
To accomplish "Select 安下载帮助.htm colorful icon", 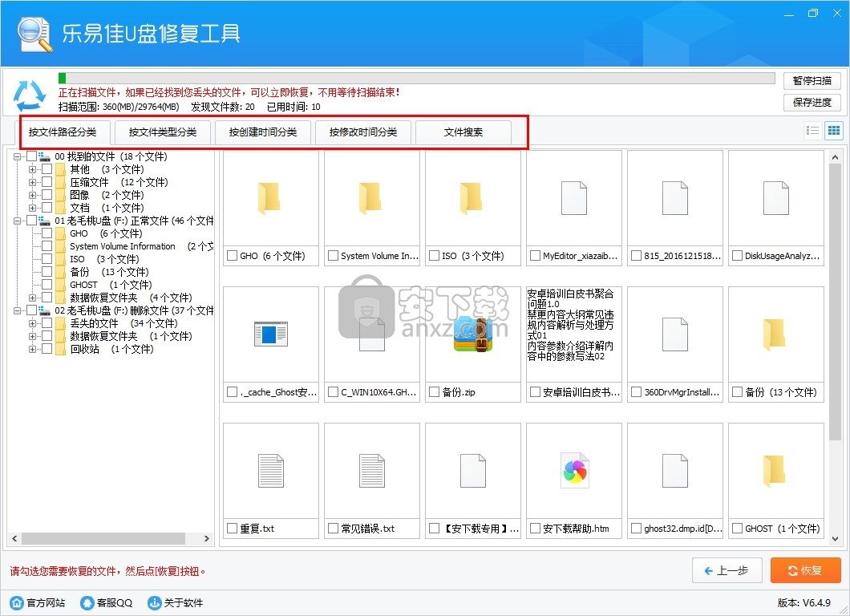I will tap(575, 471).
